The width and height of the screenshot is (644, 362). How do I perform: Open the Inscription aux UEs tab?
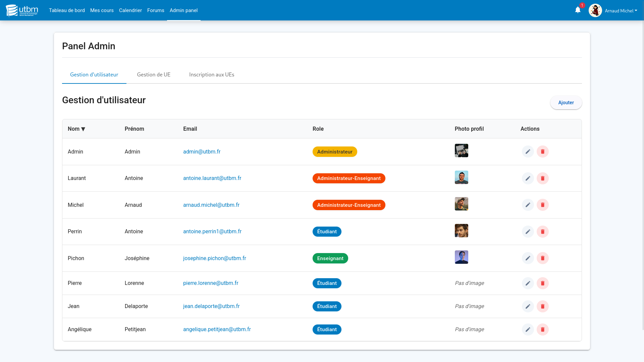click(x=212, y=74)
